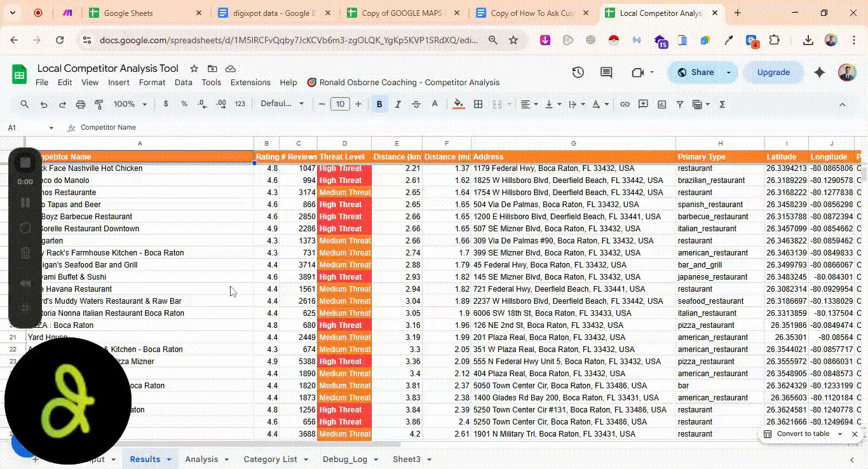This screenshot has height=469, width=868.
Task: Select the paint format tool
Action: pyautogui.click(x=99, y=104)
